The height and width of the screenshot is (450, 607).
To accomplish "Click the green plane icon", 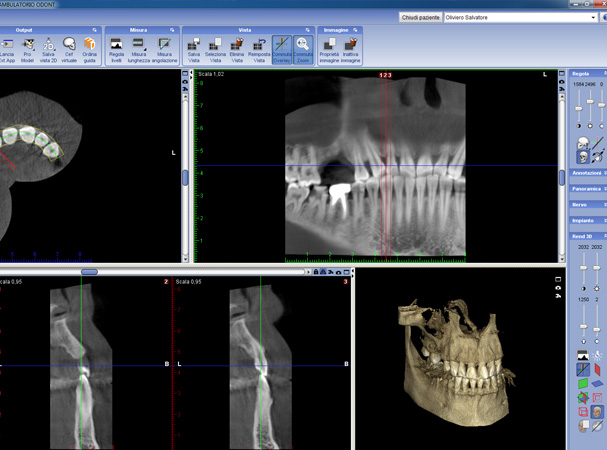I will coord(583,384).
